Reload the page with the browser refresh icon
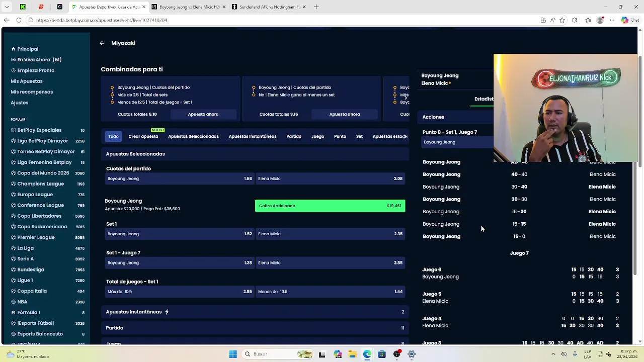 tap(19, 20)
